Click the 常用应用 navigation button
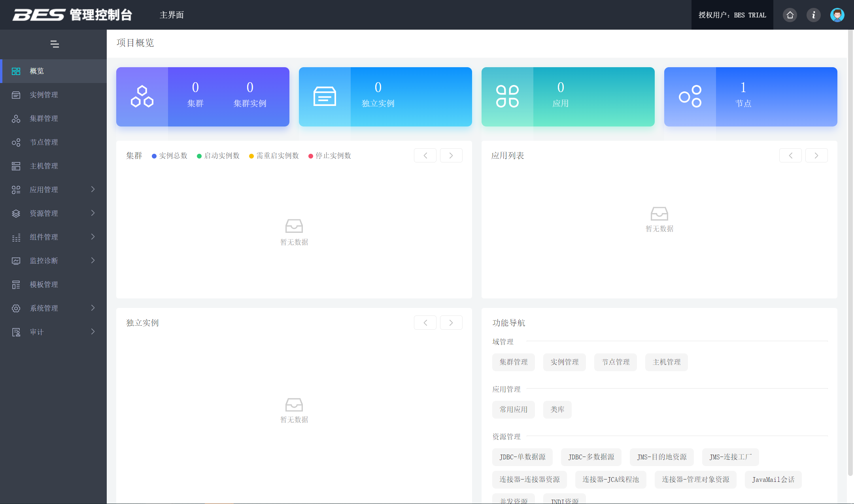The height and width of the screenshot is (504, 854). [513, 410]
